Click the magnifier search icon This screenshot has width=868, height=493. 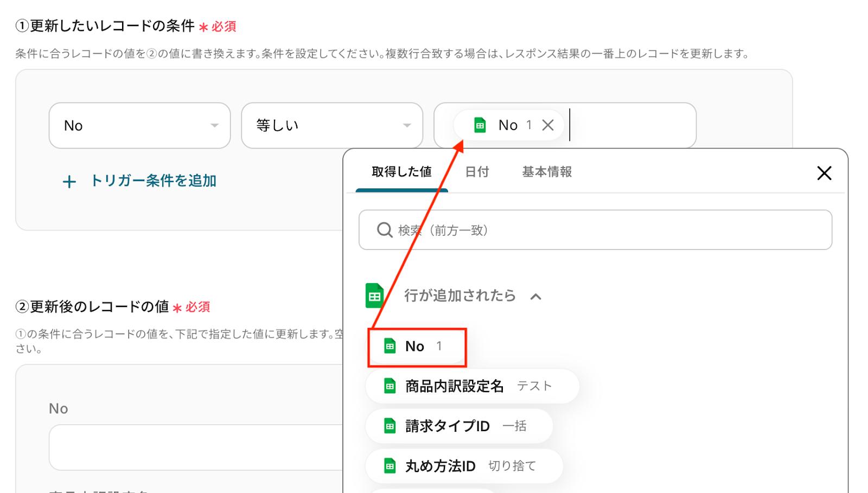tap(385, 230)
